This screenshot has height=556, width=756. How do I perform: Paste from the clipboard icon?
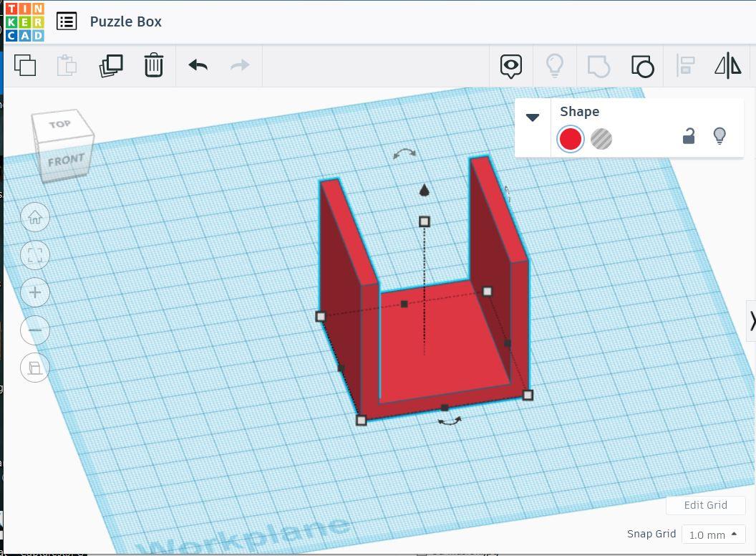pos(67,65)
